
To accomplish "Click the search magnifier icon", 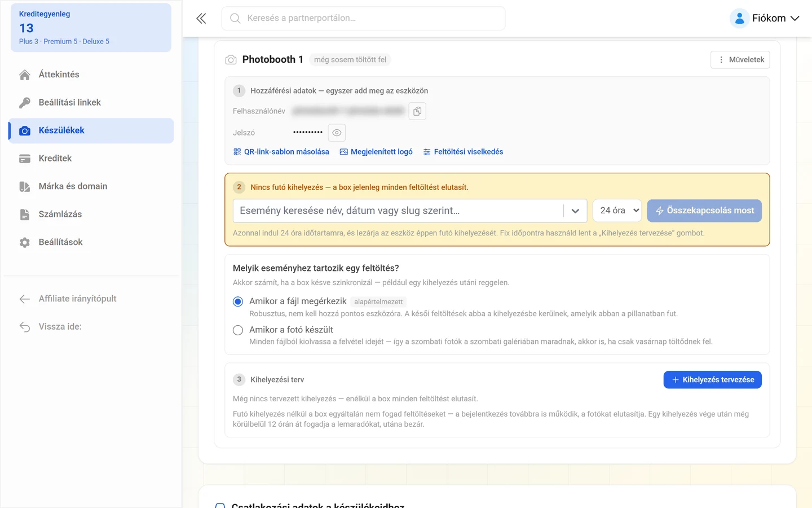I will (235, 19).
